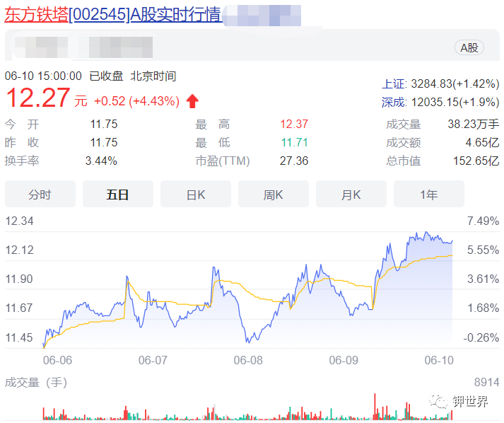Click the red up-arrow price icon
The image size is (504, 423).
pos(192,101)
